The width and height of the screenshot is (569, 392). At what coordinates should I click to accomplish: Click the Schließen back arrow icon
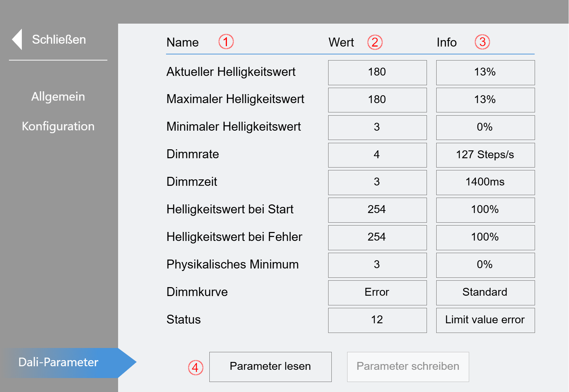click(17, 39)
